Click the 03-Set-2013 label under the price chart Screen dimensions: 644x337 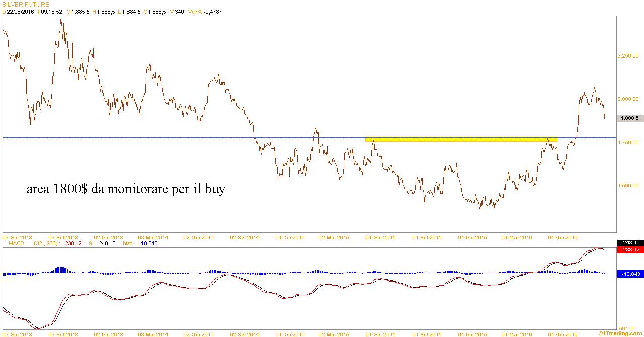(63, 237)
